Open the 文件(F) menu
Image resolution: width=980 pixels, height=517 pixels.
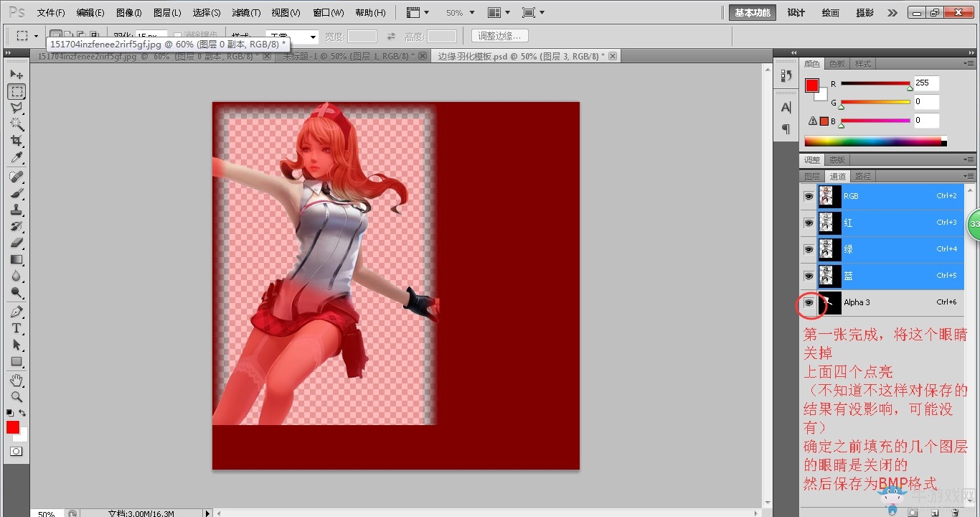pyautogui.click(x=51, y=13)
